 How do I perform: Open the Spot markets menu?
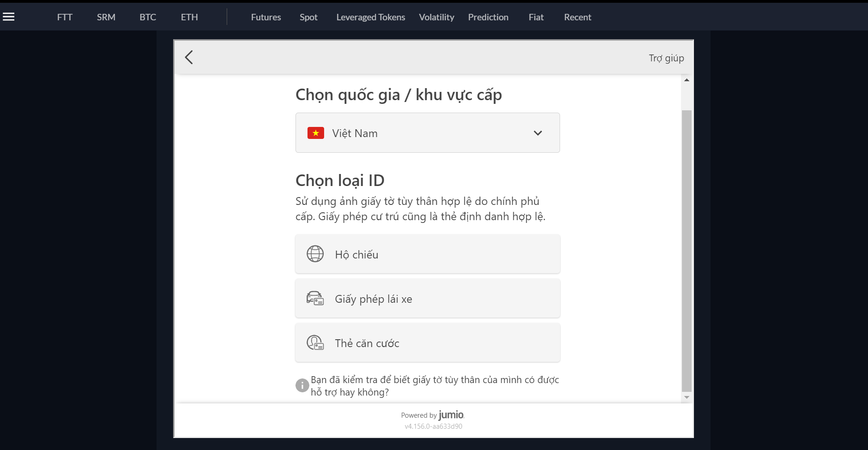[308, 17]
